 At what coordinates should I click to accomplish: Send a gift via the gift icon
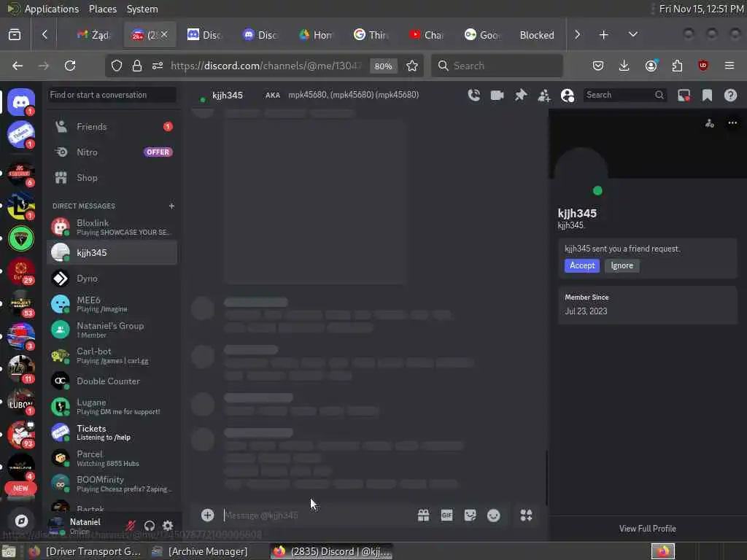click(423, 516)
